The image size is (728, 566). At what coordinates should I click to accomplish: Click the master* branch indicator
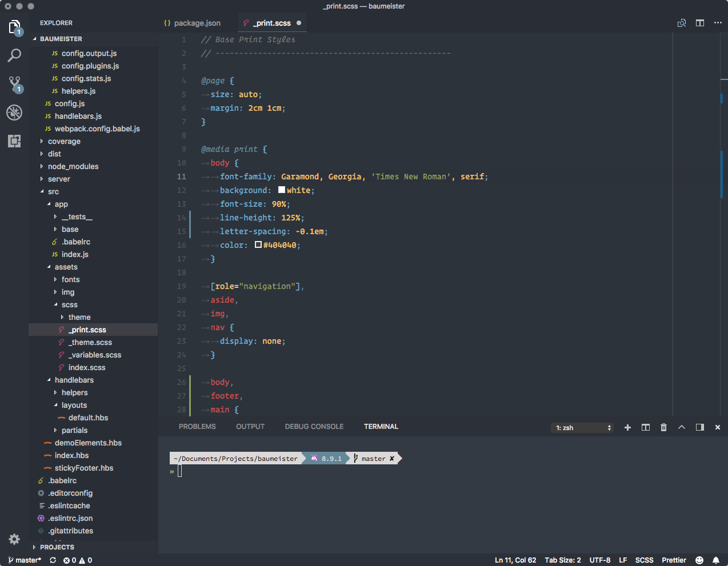[23, 560]
